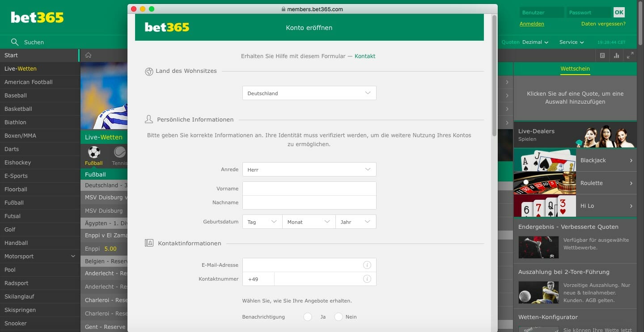Open the Jahr year dropdown
The height and width of the screenshot is (332, 644).
[356, 222]
